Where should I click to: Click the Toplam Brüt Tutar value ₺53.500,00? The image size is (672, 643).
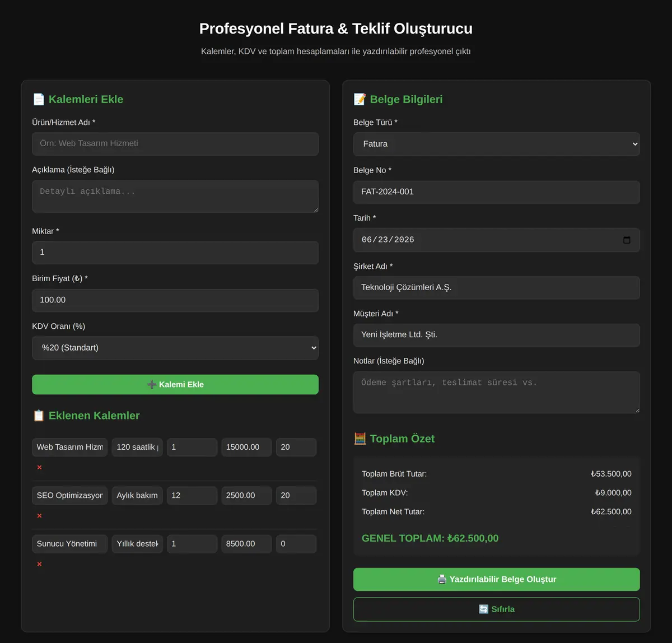(x=611, y=474)
